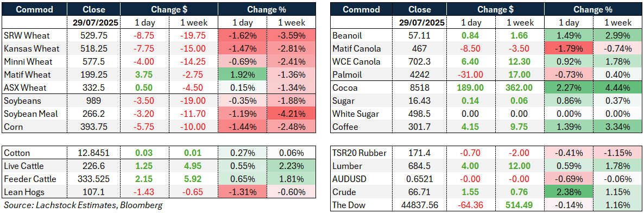This screenshot has width=644, height=213.
Task: Select the Beanoil close value 57.11
Action: [x=422, y=35]
